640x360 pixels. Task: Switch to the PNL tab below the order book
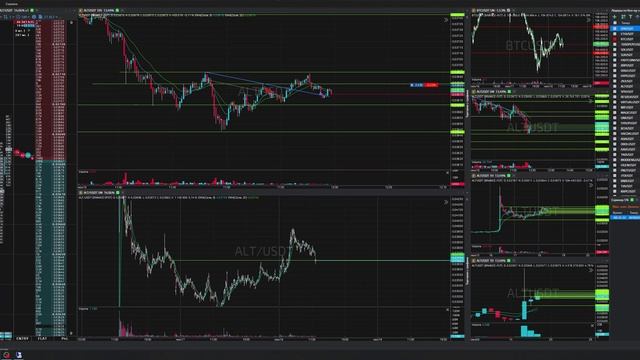click(x=64, y=338)
